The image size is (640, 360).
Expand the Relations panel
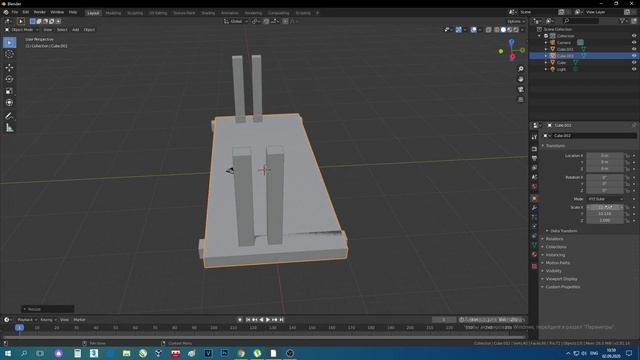point(554,239)
